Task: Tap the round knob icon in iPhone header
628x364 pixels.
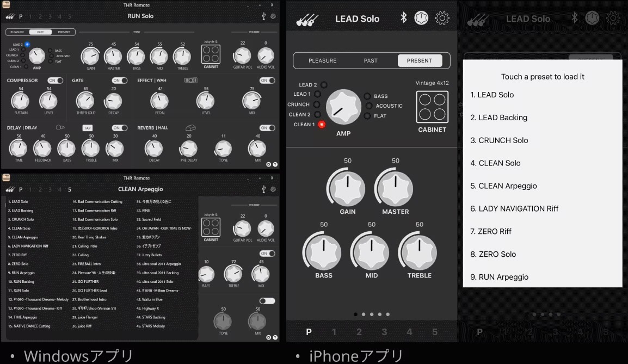Action: pyautogui.click(x=421, y=18)
